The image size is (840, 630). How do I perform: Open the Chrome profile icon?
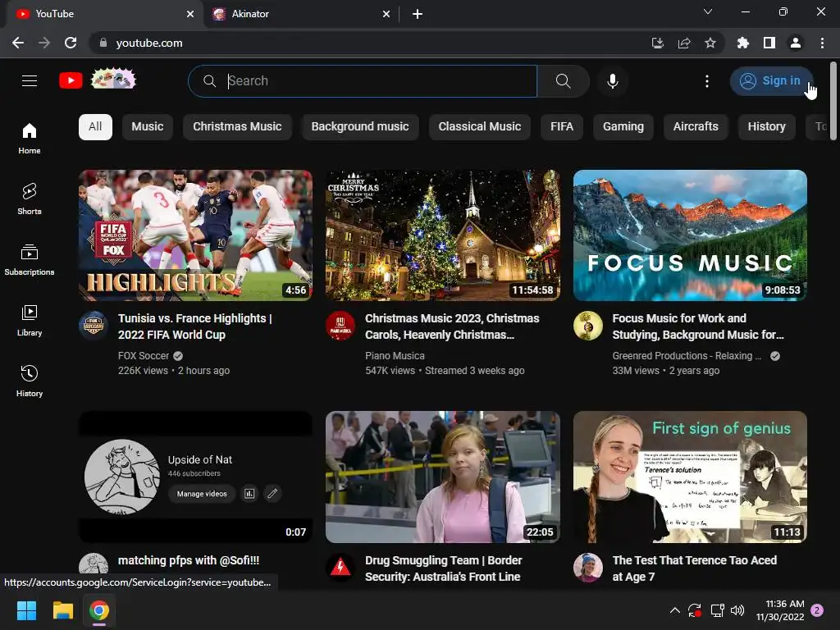pyautogui.click(x=796, y=43)
